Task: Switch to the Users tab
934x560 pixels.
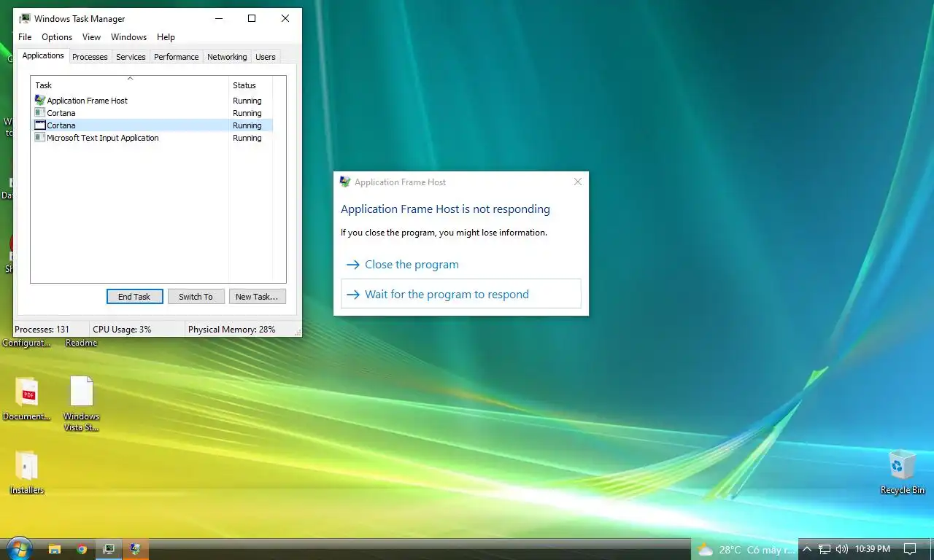Action: point(266,57)
